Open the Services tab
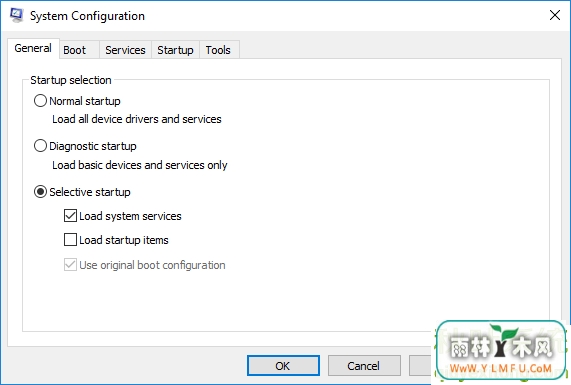Screen dimensions: 571x385 [125, 50]
